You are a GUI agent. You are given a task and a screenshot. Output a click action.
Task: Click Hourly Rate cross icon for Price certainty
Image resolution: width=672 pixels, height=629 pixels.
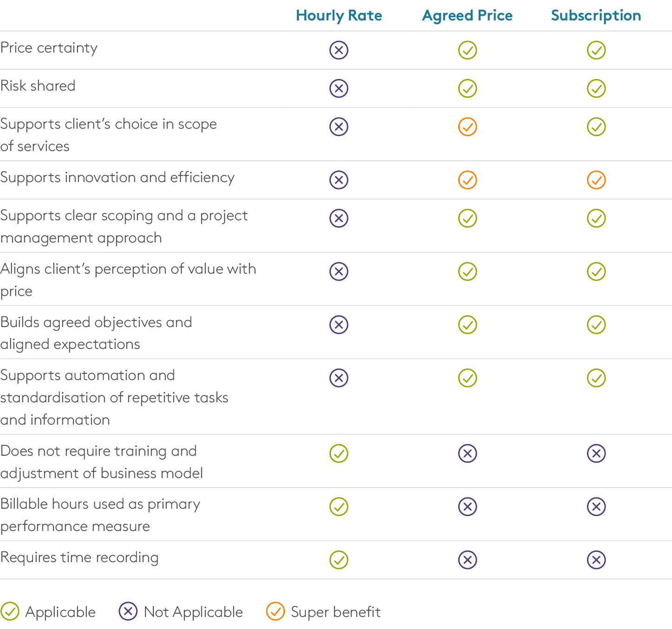point(339,50)
